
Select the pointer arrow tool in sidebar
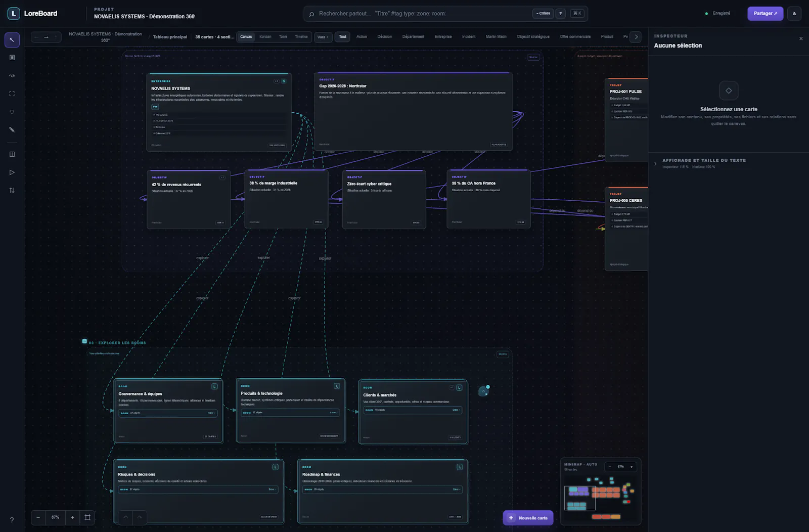click(12, 39)
